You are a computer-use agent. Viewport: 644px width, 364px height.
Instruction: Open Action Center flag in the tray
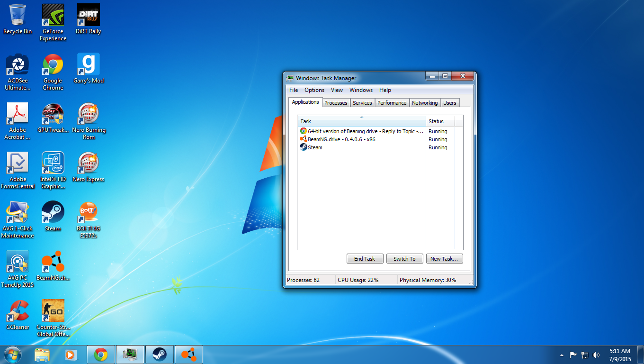pyautogui.click(x=573, y=355)
